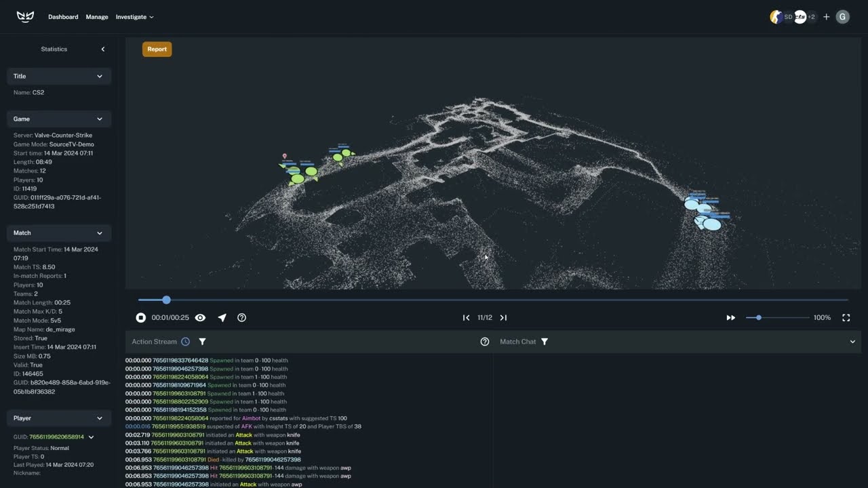Collapse the Player section

point(100,418)
